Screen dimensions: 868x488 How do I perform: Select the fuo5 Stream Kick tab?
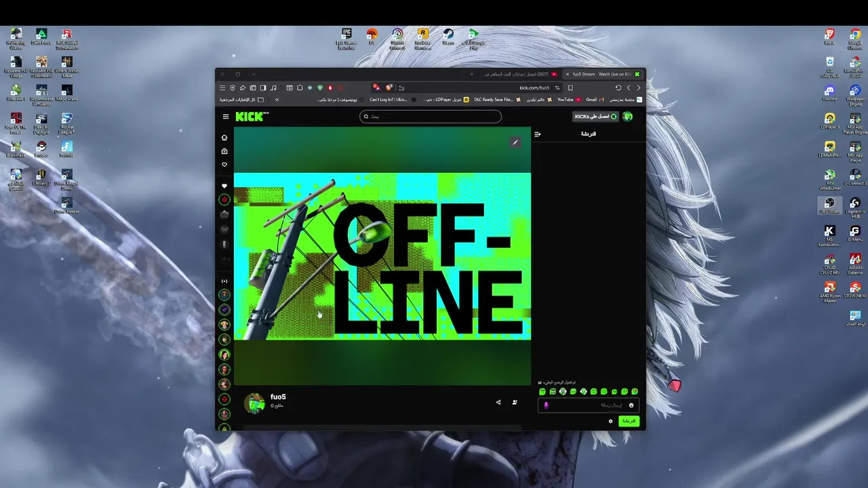point(602,74)
